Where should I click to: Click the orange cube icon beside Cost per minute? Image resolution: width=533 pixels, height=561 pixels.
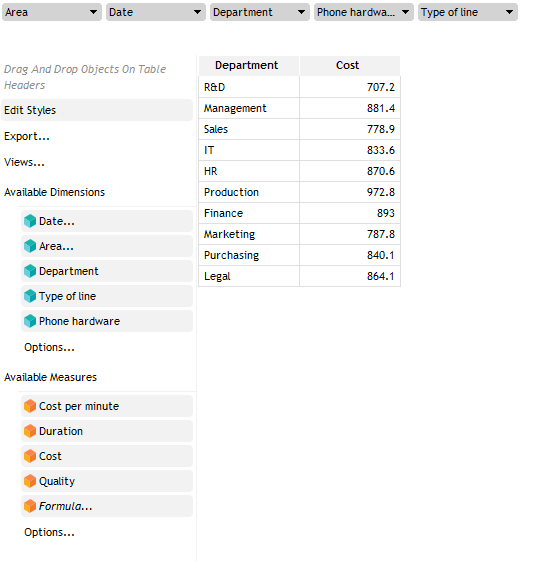point(30,406)
